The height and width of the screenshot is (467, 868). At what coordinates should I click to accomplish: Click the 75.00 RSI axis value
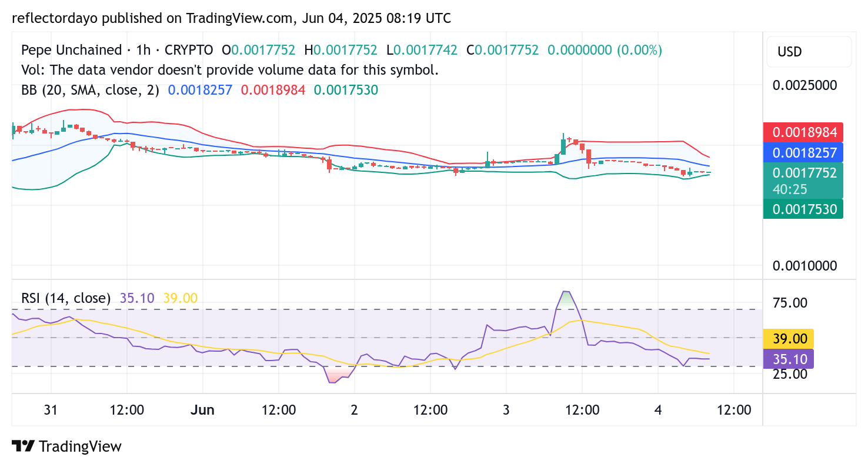pos(790,303)
